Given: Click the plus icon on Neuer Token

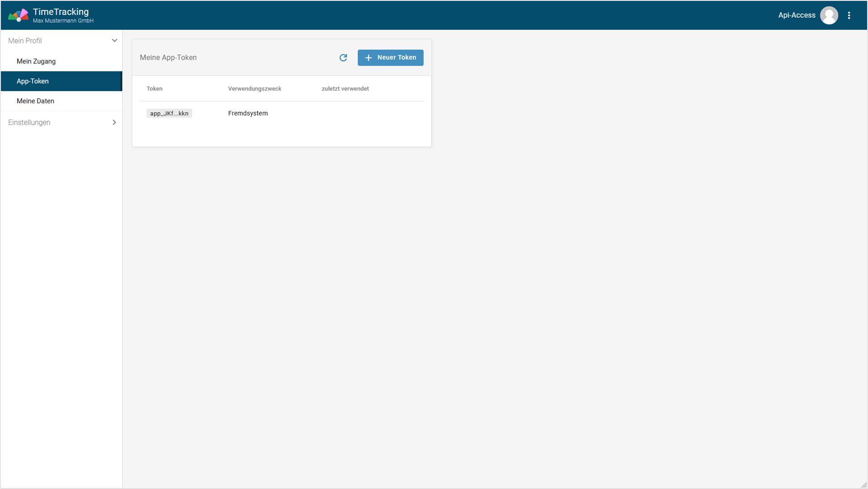Looking at the screenshot, I should point(369,58).
